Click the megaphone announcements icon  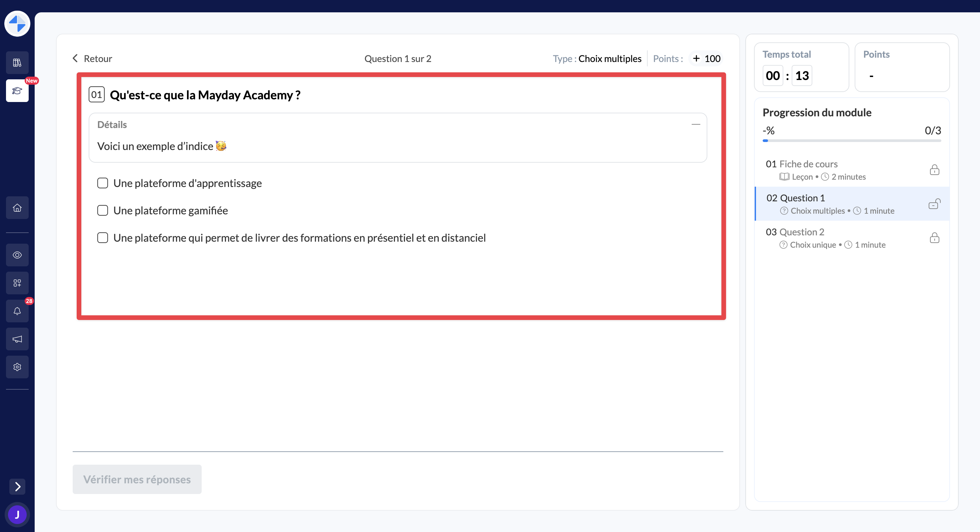click(x=17, y=339)
